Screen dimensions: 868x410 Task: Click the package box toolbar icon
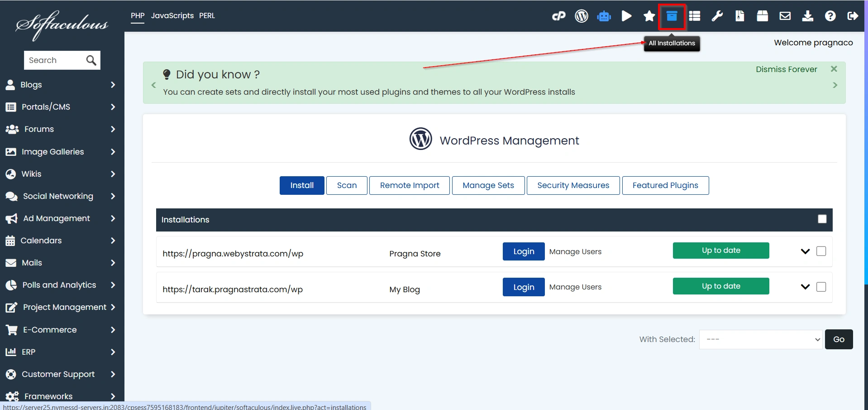[763, 16]
